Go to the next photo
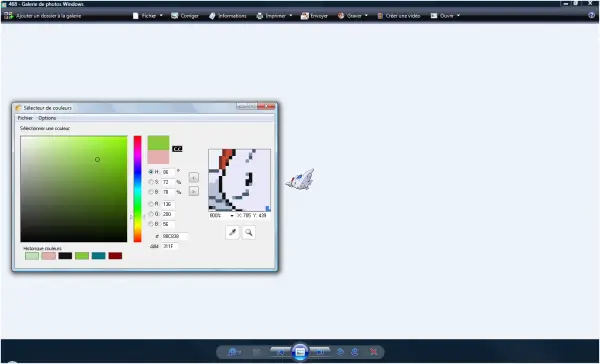 point(320,351)
